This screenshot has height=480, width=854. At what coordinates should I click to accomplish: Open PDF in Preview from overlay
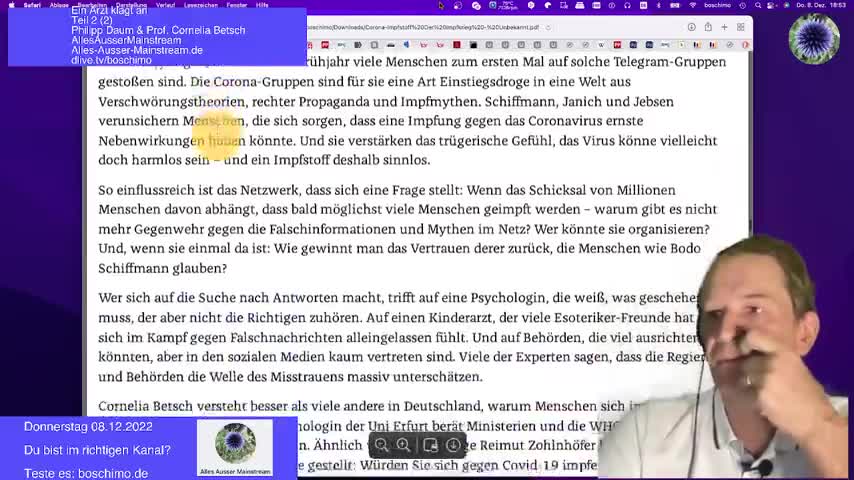[x=430, y=445]
